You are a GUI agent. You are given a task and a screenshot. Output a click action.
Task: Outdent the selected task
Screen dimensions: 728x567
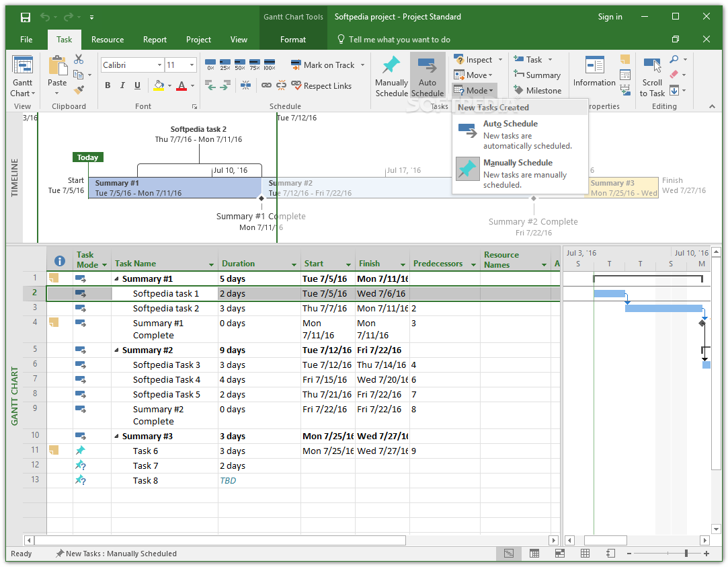(210, 85)
